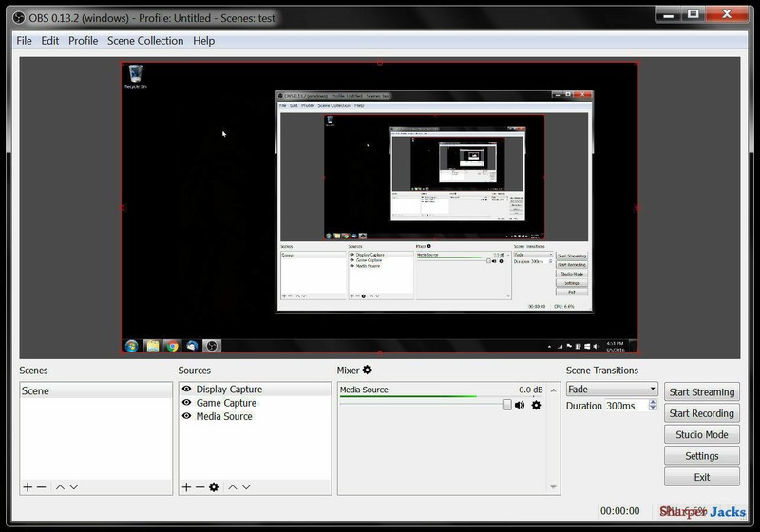Screen dimensions: 760x532
Task: Open source properties gear icon
Action: coord(214,487)
